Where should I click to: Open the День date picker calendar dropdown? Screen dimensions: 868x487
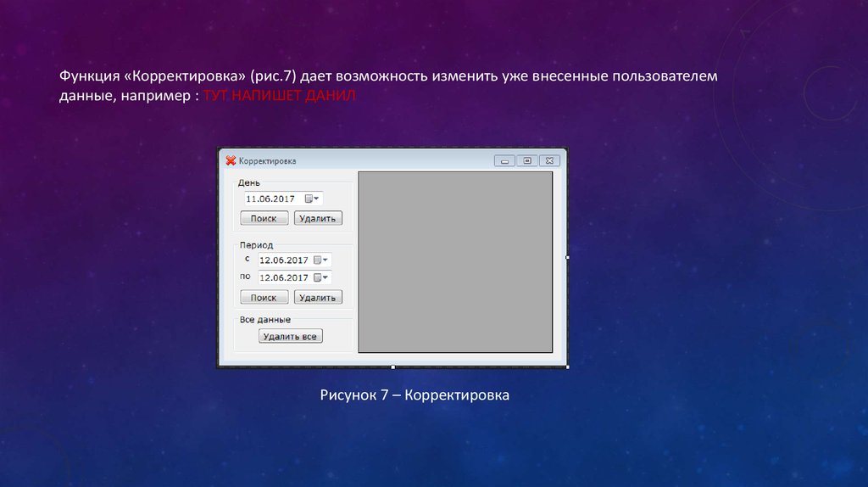click(312, 199)
